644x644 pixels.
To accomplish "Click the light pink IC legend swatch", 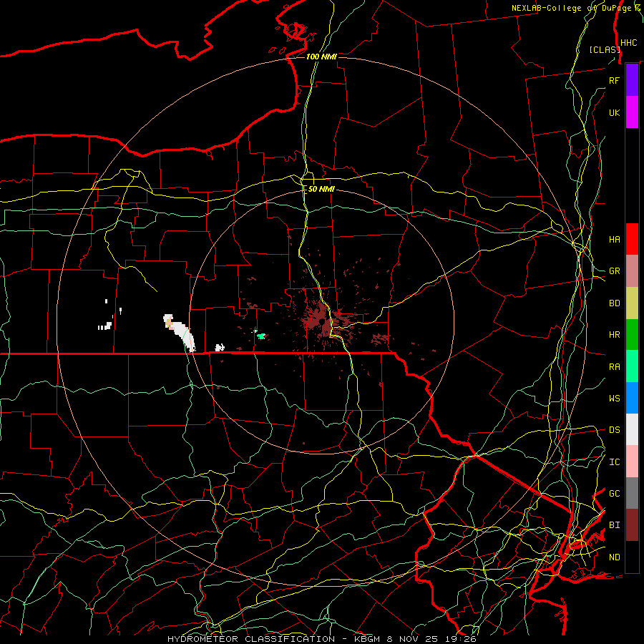I will (632, 462).
